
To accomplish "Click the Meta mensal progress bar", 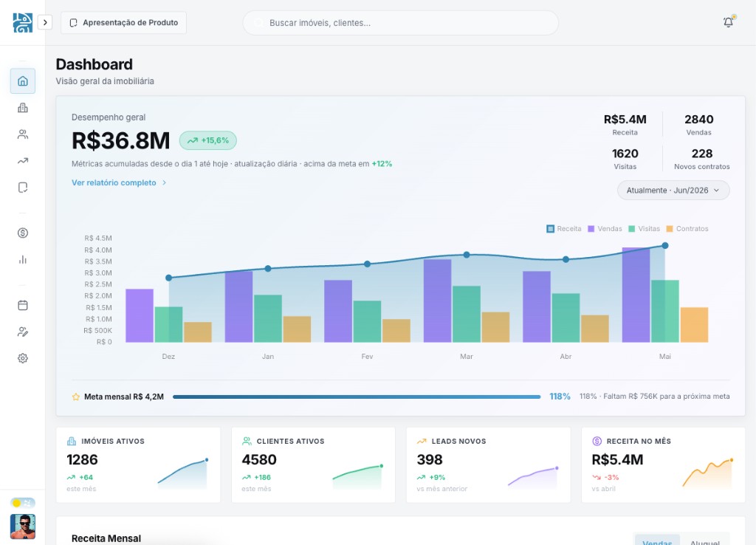I will tap(357, 397).
